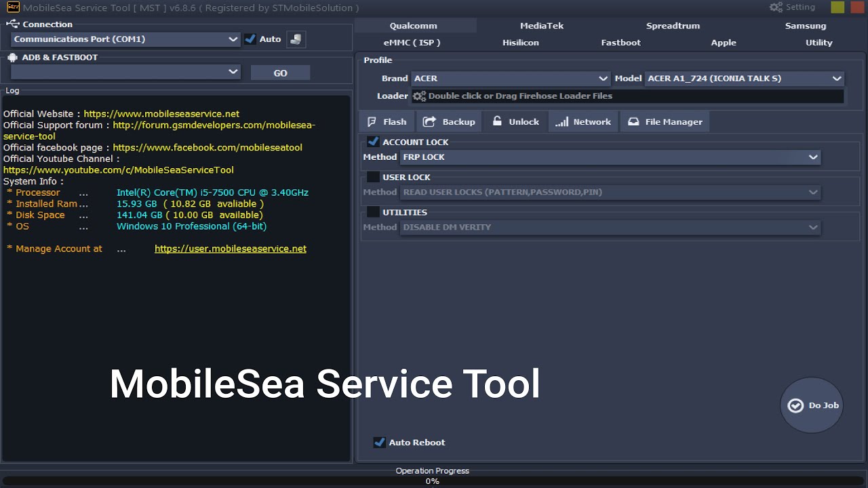Open the READ USER LOCKS method dropdown
868x488 pixels.
point(610,192)
